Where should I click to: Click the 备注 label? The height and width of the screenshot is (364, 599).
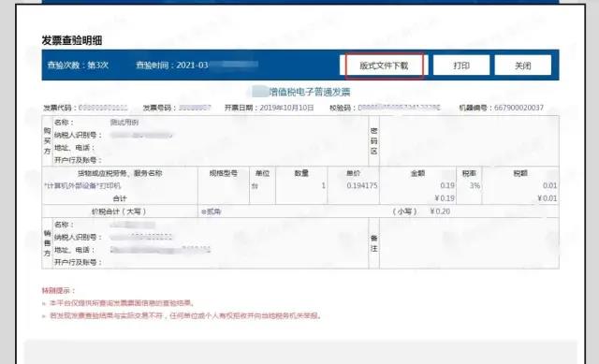[374, 243]
